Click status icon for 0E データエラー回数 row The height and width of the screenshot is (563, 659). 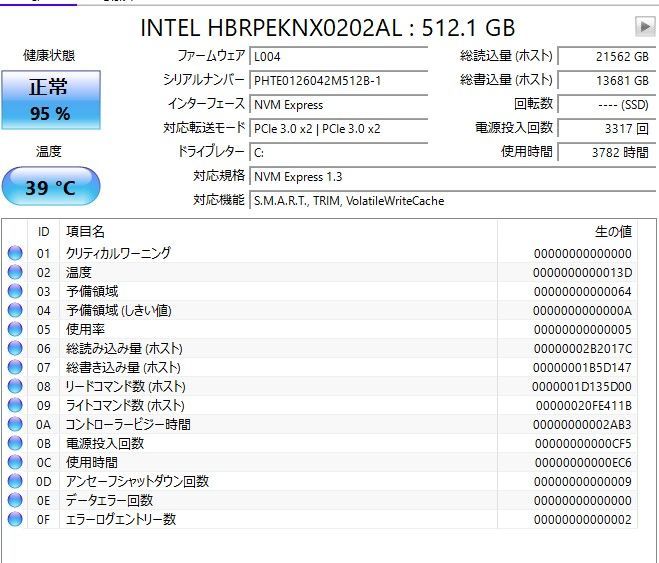coord(15,500)
